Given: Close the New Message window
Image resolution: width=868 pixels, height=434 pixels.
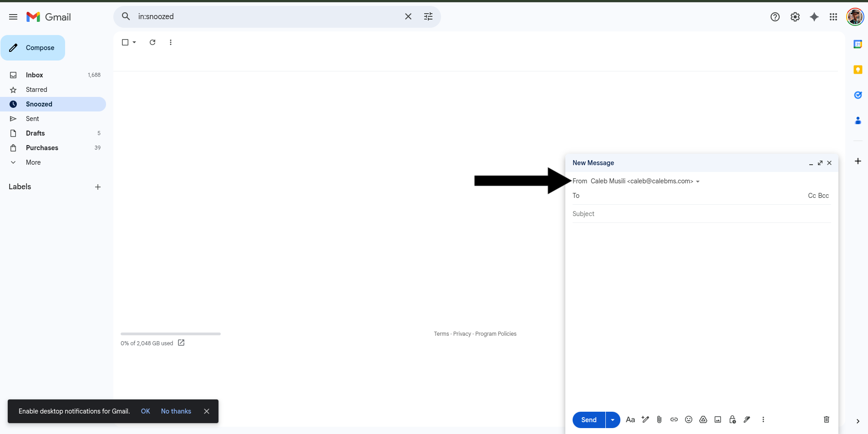Looking at the screenshot, I should tap(829, 163).
